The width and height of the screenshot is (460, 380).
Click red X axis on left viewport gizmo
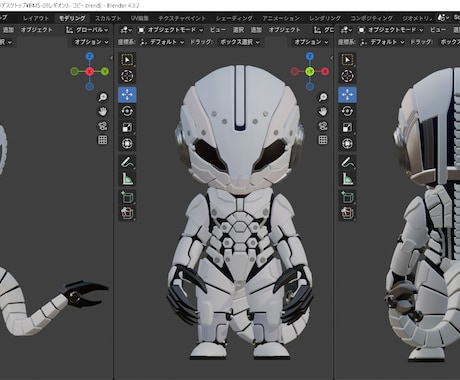[89, 71]
